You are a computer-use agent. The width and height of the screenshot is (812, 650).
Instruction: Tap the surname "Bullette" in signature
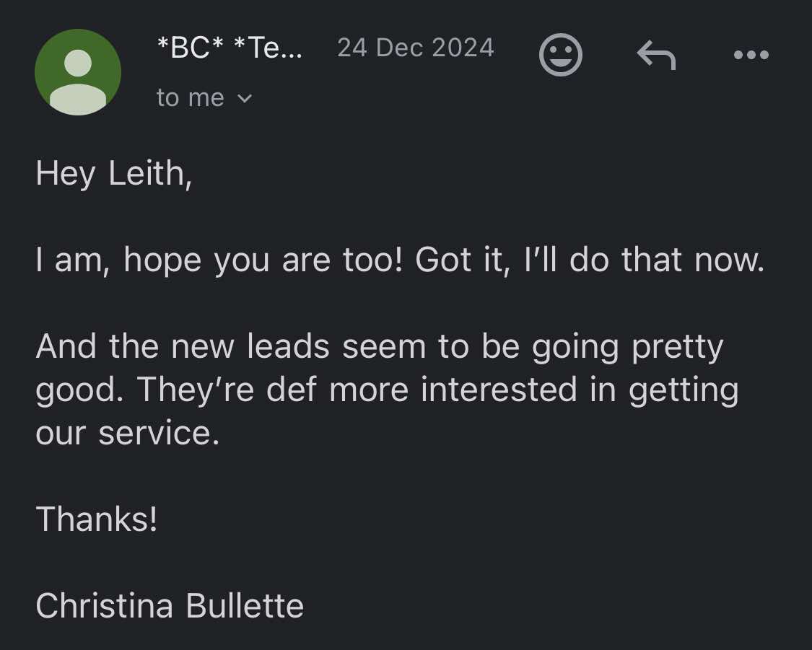(245, 606)
